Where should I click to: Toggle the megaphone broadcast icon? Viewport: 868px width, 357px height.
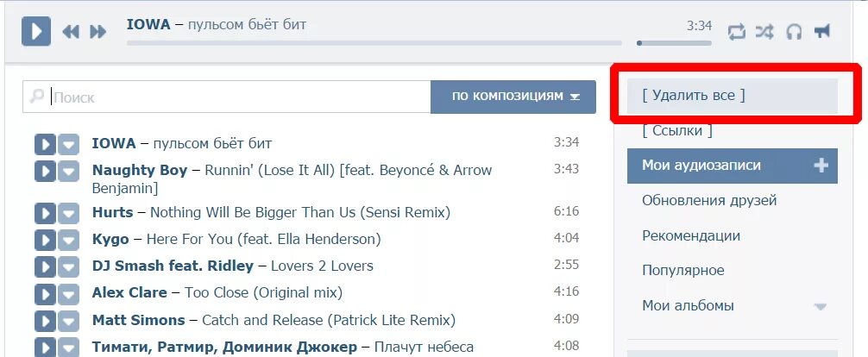click(x=822, y=31)
